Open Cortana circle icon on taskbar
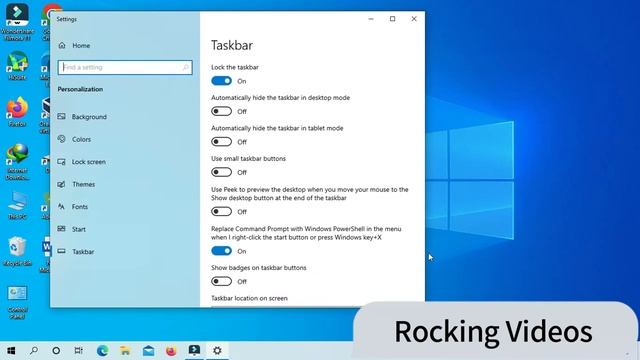 click(x=56, y=351)
